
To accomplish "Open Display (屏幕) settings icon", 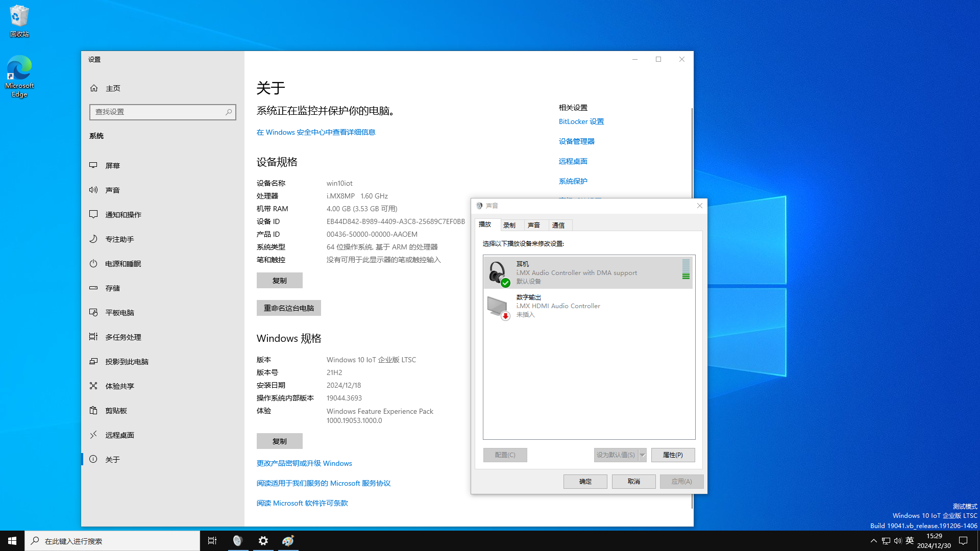I will point(93,165).
